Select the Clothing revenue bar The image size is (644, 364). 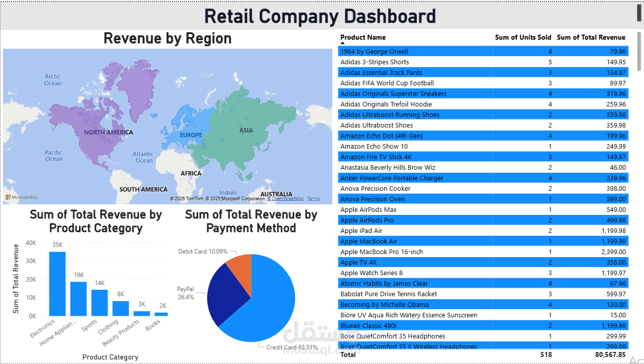[x=121, y=308]
